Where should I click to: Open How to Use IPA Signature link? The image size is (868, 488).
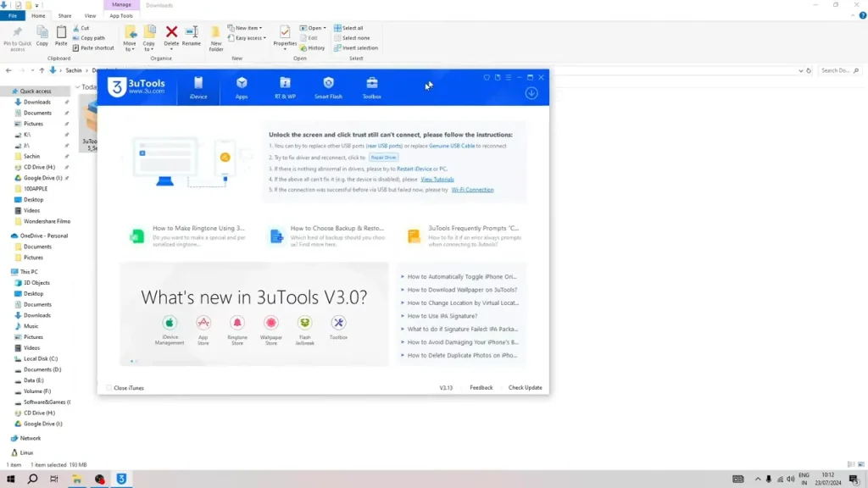(442, 316)
